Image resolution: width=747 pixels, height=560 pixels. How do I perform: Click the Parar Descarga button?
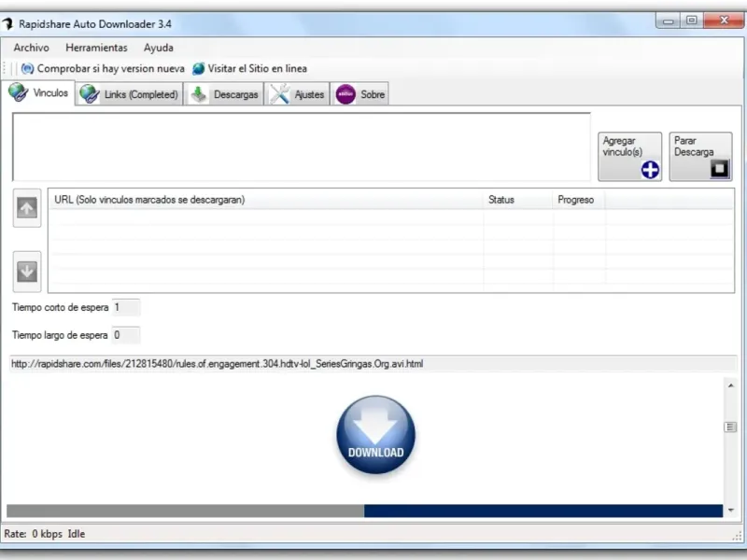[x=701, y=157]
